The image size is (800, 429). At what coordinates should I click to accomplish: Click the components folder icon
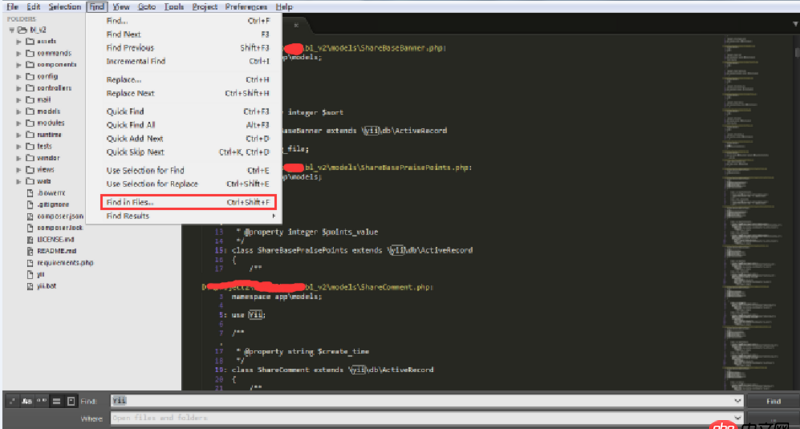coord(30,65)
